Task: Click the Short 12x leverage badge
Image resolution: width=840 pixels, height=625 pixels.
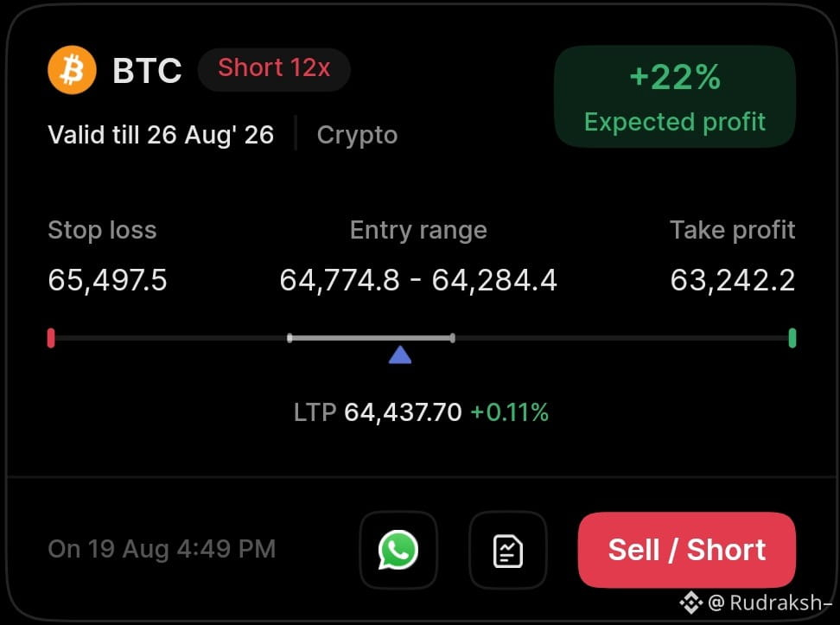Action: [274, 69]
